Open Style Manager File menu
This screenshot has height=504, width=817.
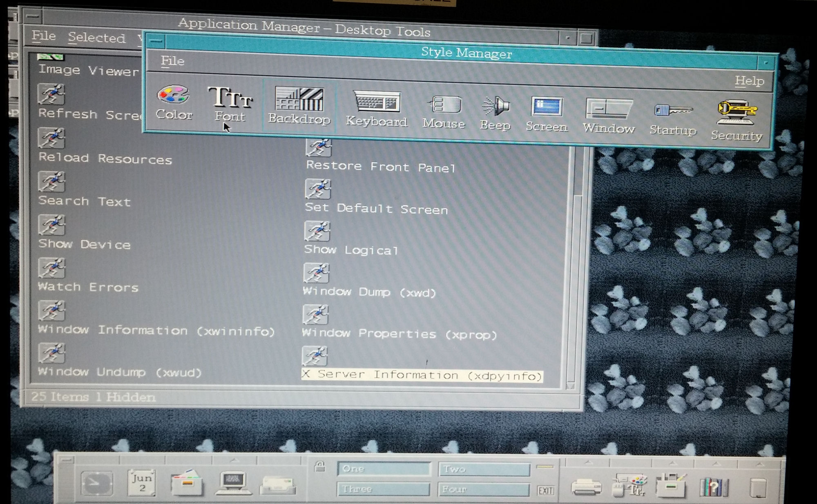172,61
